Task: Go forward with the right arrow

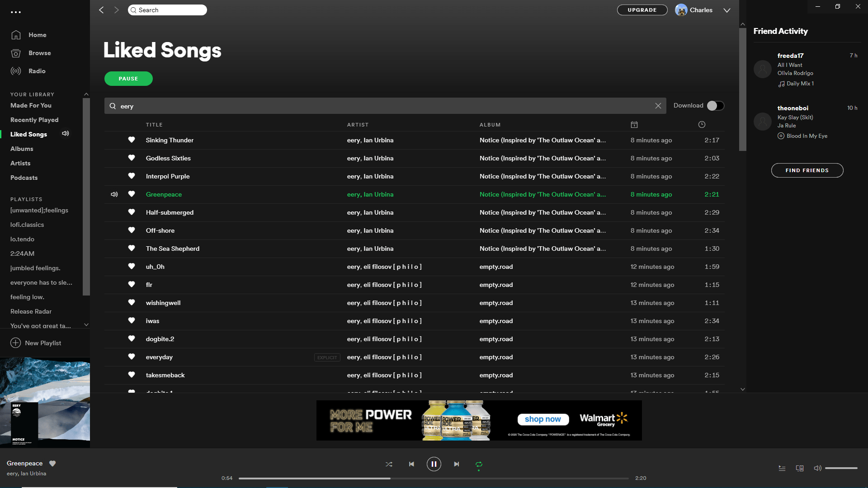Action: point(117,10)
